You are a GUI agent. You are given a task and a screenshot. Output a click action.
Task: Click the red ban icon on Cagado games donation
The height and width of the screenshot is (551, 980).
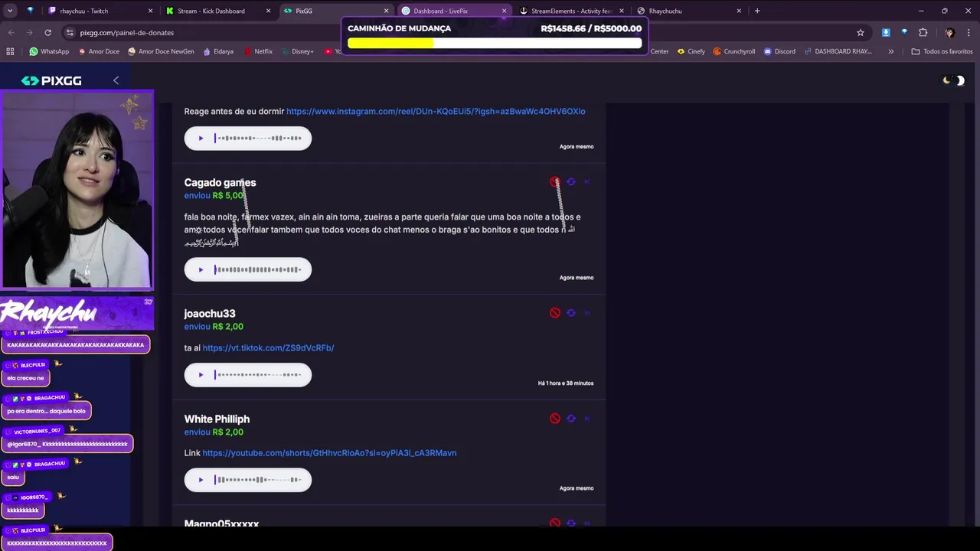555,182
